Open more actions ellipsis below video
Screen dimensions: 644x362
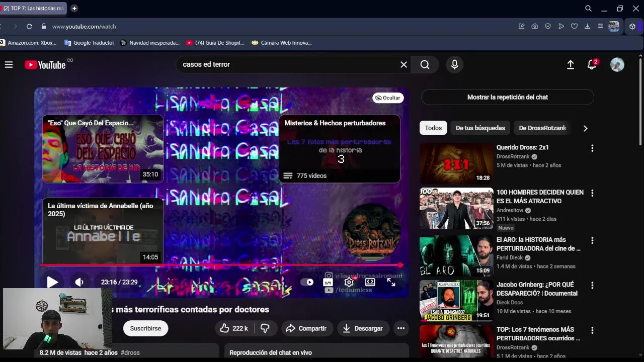401,328
